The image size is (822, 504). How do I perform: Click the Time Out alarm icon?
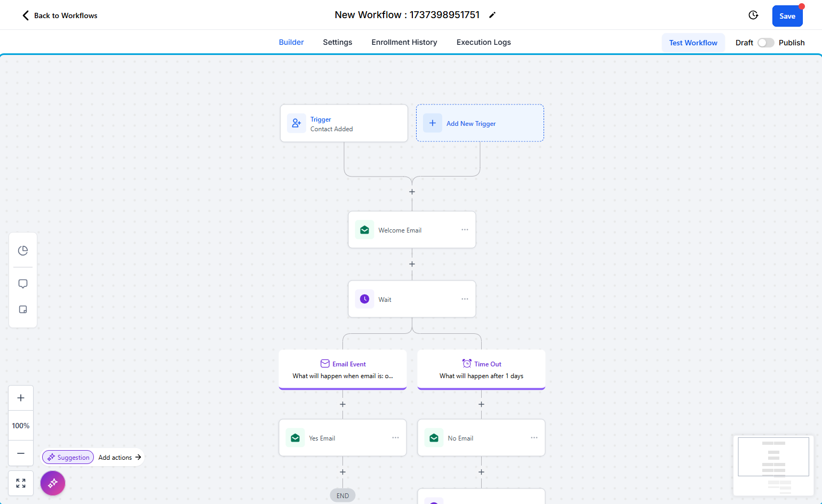(x=467, y=364)
